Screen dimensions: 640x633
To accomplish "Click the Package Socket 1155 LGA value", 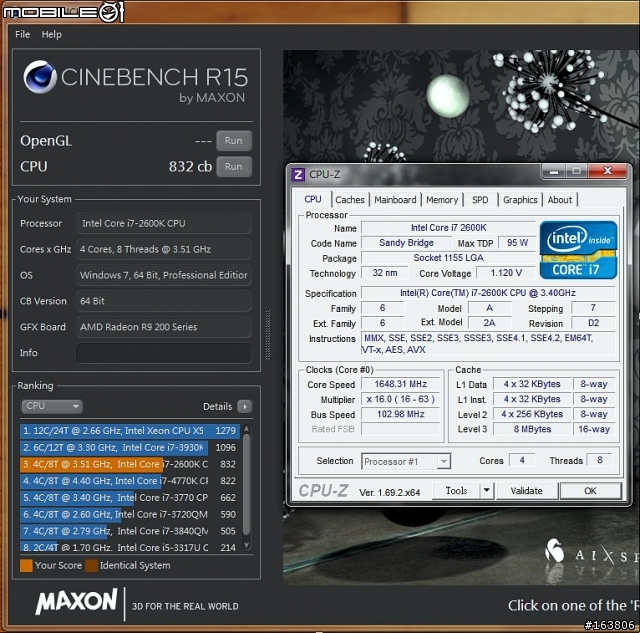I will pos(448,258).
